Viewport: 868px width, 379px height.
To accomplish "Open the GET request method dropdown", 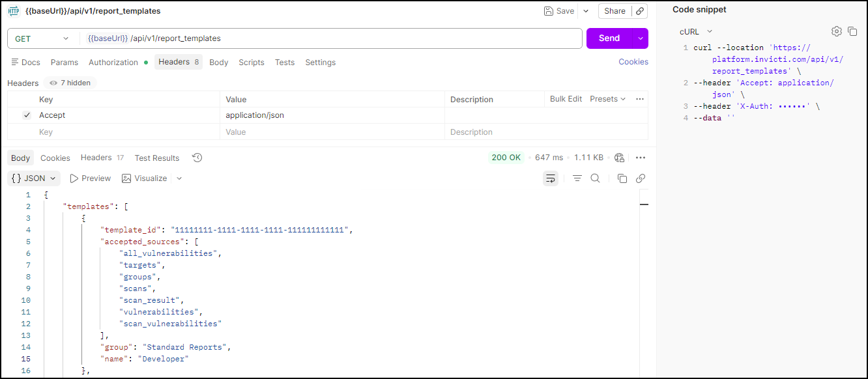I will click(x=42, y=38).
